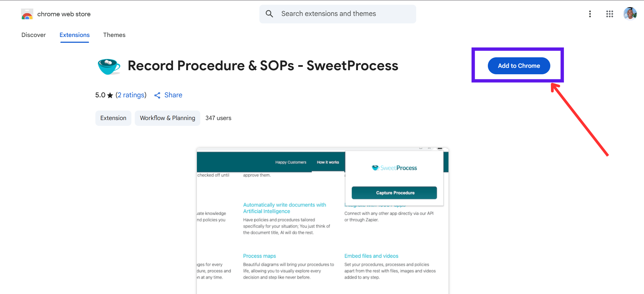Screen dimensions: 644x294
Task: Open the profile avatar account menu
Action: (x=630, y=14)
